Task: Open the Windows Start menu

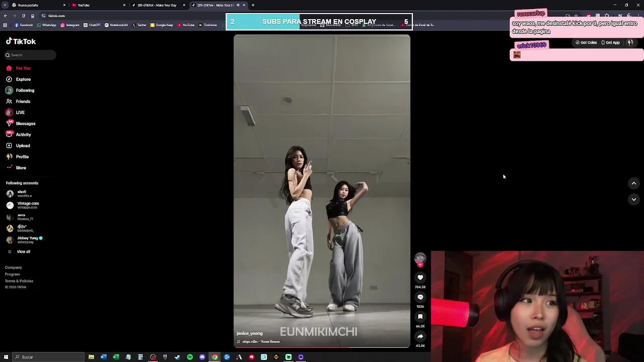Action: 6,357
